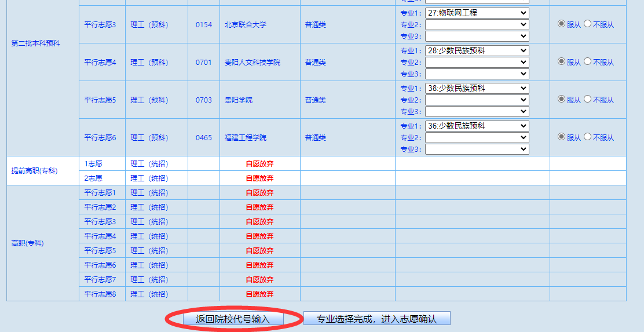Click 专业选择完成,进入志愿确认 button
The height and width of the screenshot is (332, 644).
pos(377,319)
